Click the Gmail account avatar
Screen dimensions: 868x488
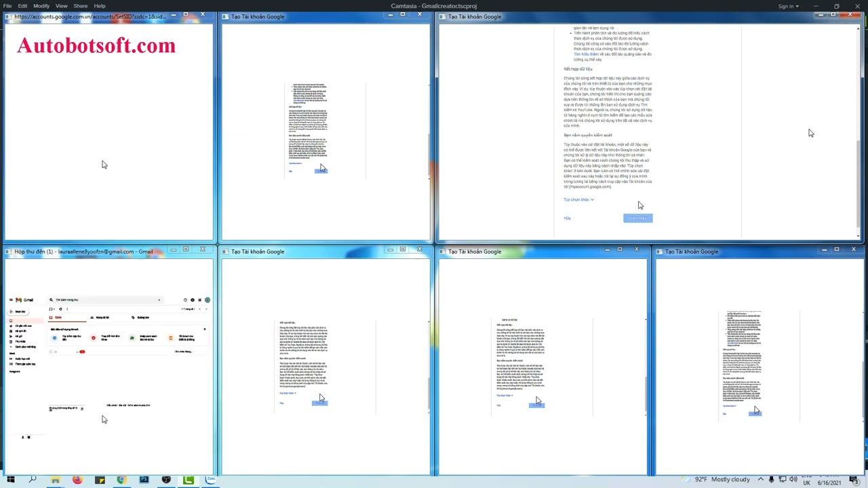coord(207,300)
